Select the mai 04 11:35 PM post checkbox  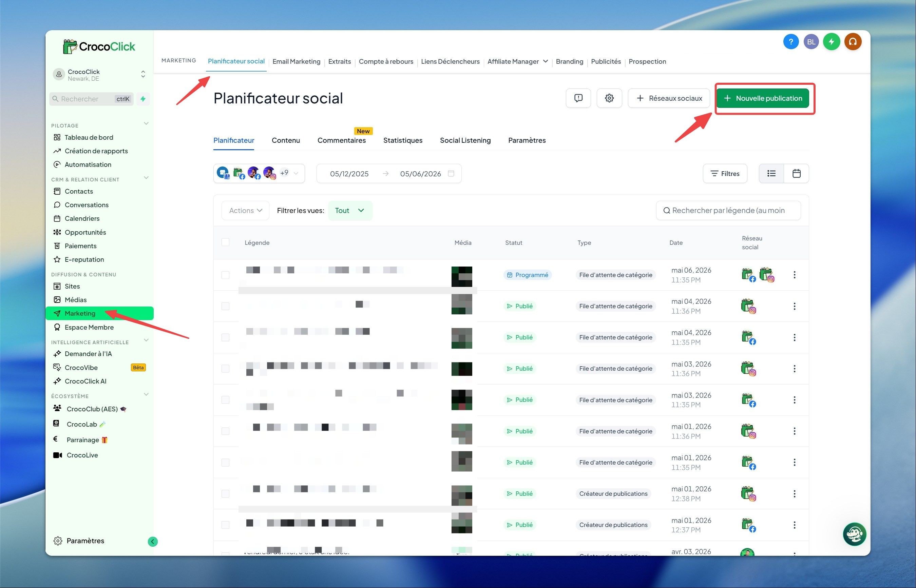tap(225, 337)
